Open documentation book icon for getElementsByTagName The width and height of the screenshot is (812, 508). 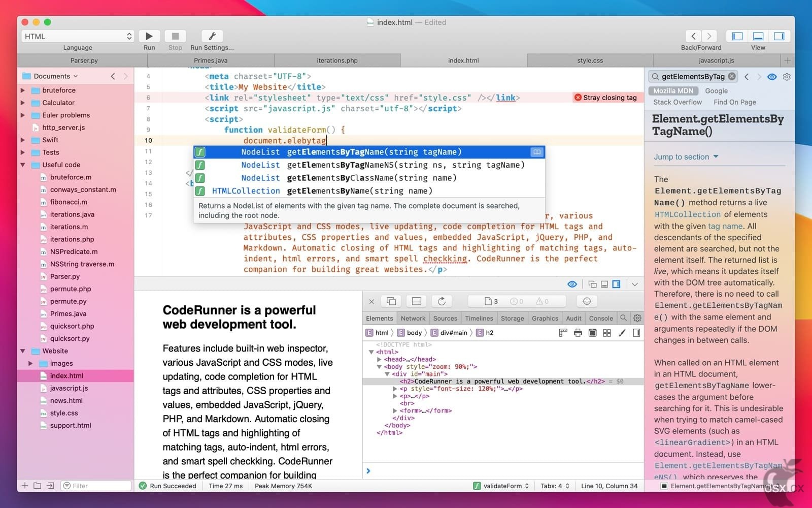(x=536, y=152)
